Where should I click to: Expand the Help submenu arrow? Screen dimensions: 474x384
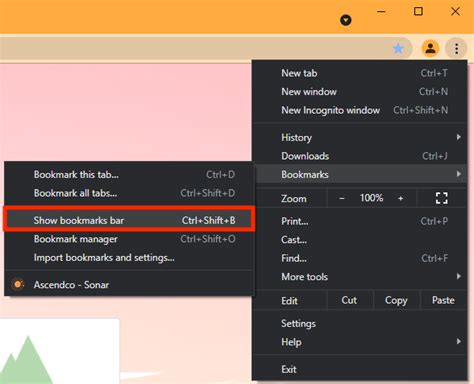459,341
